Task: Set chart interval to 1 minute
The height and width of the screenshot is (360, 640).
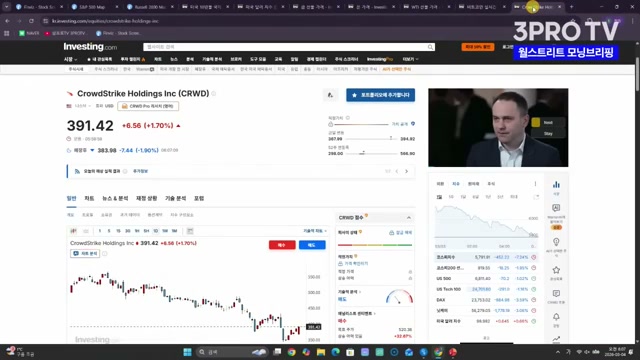Action: [100, 231]
